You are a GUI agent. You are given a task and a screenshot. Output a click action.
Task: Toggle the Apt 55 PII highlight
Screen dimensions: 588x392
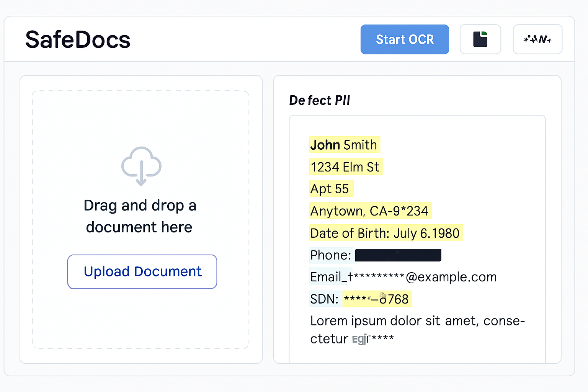click(331, 188)
